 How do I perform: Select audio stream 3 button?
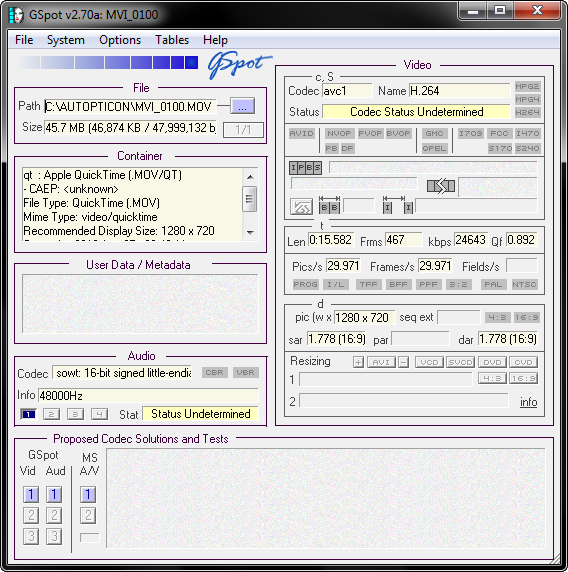(x=75, y=414)
